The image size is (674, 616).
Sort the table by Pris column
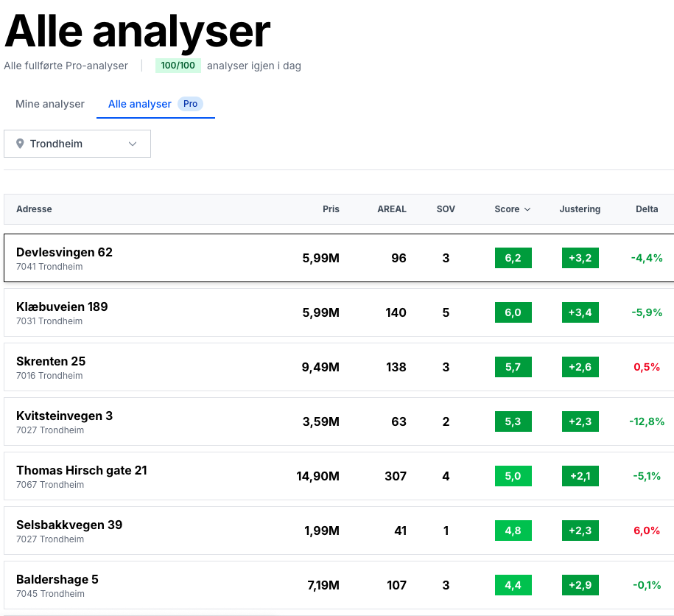pos(331,209)
